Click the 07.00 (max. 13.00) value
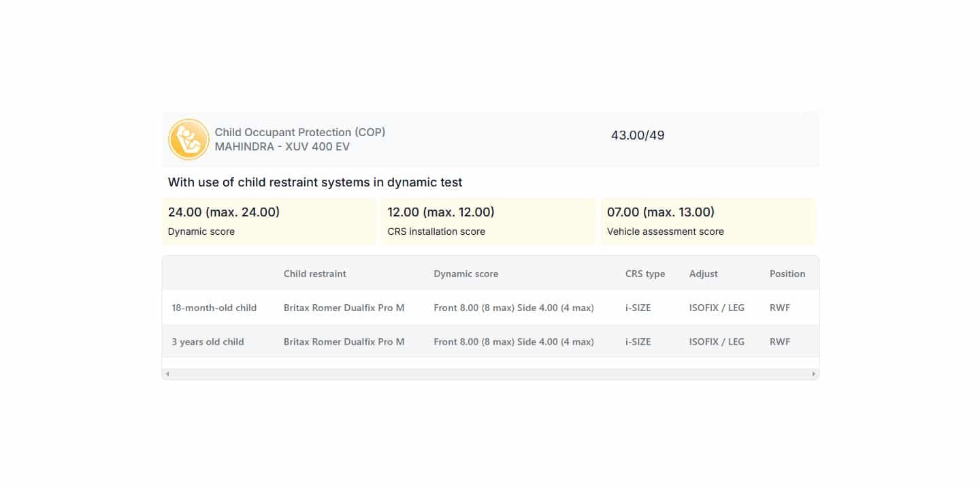Image resolution: width=980 pixels, height=490 pixels. point(661,212)
